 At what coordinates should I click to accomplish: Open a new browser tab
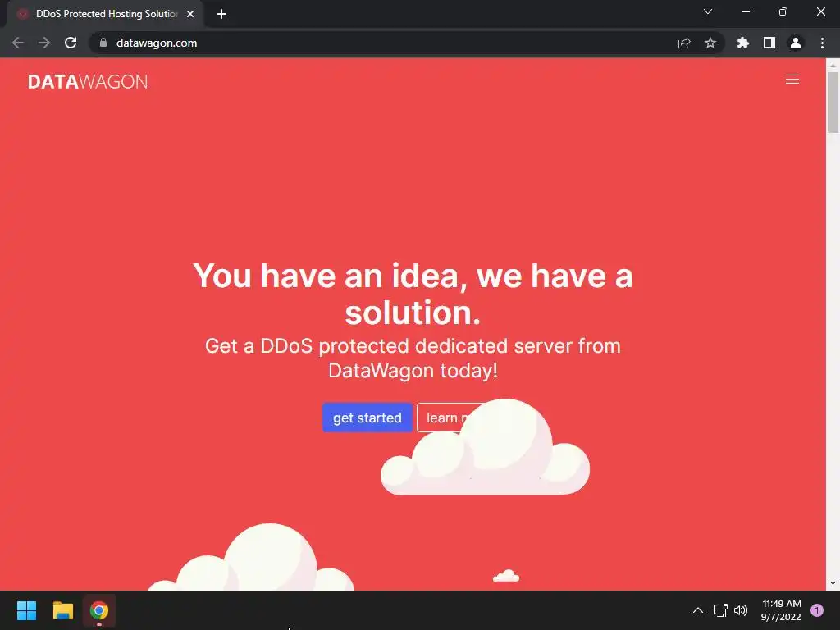click(221, 14)
